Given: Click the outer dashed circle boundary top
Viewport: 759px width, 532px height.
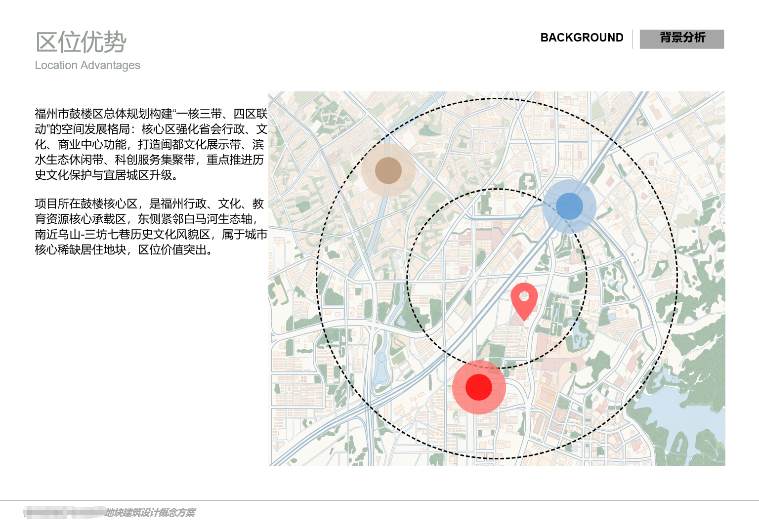Looking at the screenshot, I should pyautogui.click(x=498, y=99).
